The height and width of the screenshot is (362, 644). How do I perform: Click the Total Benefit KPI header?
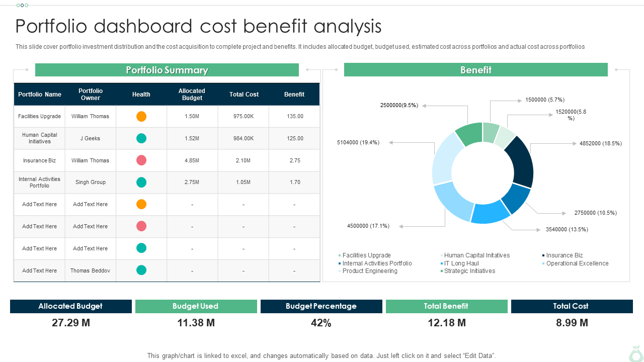point(447,306)
